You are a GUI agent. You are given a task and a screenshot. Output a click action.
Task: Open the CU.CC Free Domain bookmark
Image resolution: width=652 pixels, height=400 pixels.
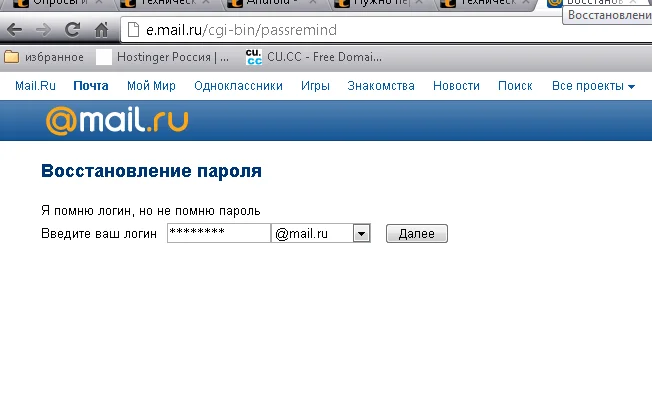point(314,57)
